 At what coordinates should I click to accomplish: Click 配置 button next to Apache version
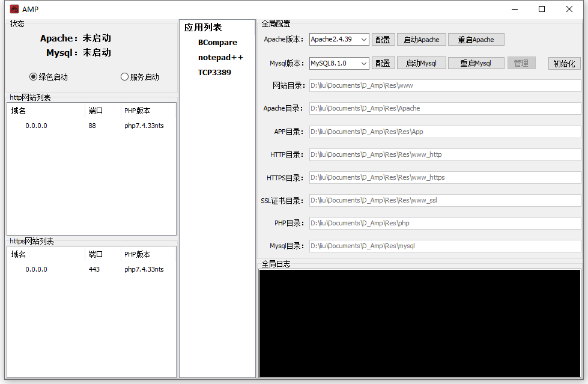383,40
